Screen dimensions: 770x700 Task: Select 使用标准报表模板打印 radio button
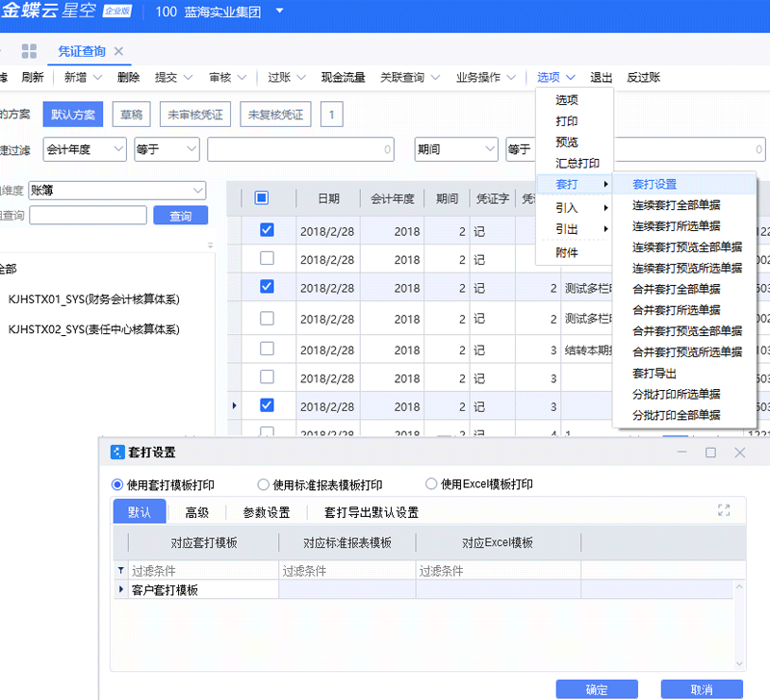(x=263, y=485)
